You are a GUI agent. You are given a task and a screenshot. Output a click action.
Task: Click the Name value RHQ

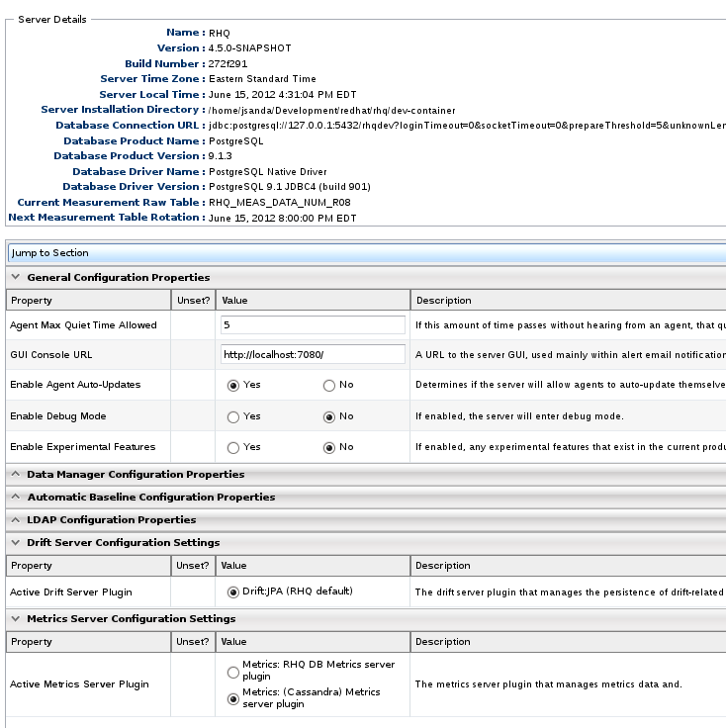[220, 34]
